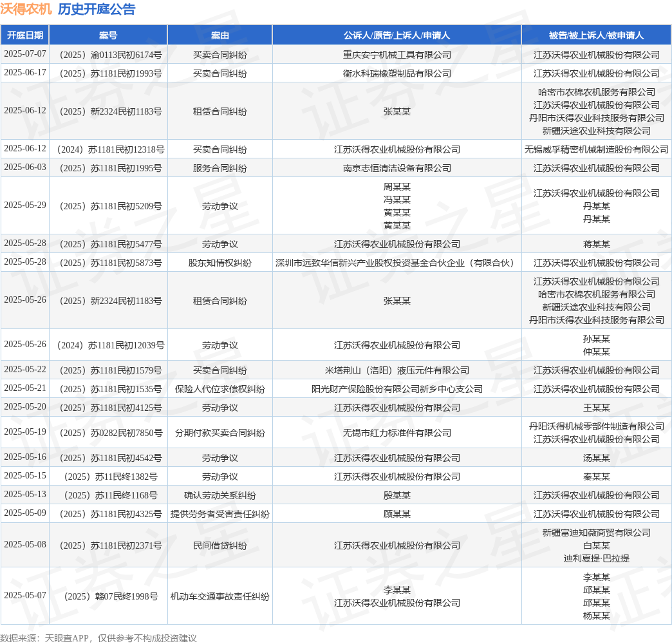672x644 pixels.
Task: Select the date 2025-06-03
Action: 25,167
